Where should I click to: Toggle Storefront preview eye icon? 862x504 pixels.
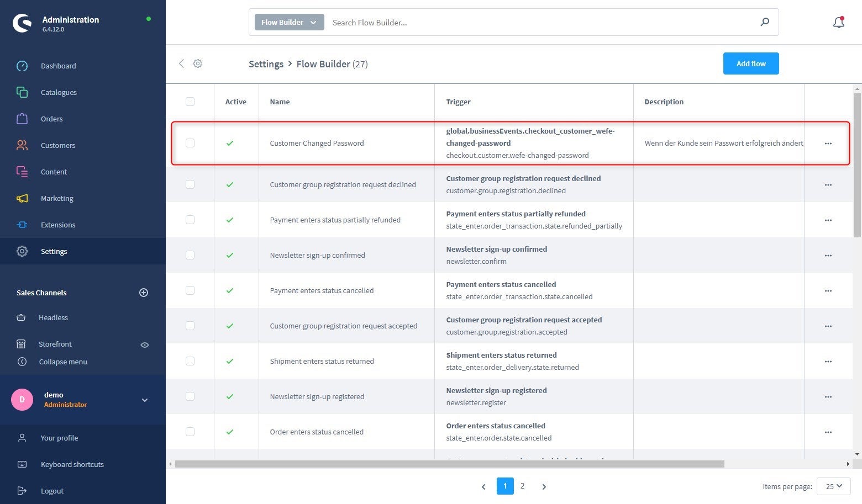145,345
